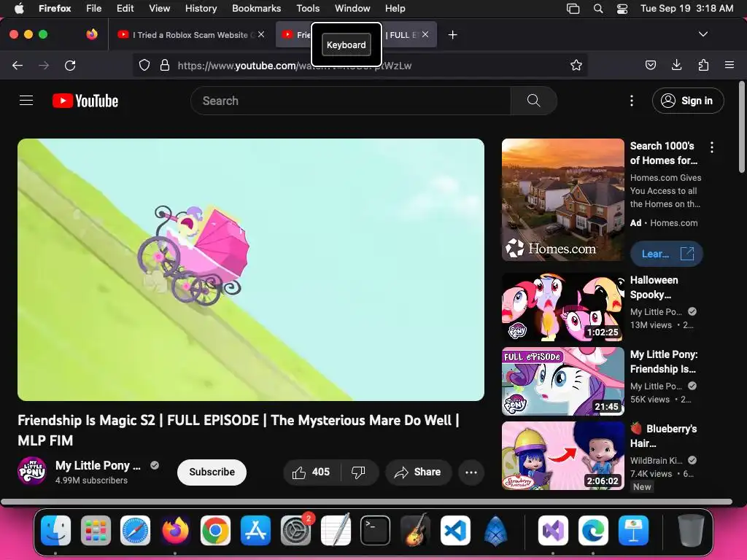This screenshot has width=747, height=560.
Task: Click the Subscribe button
Action: (x=212, y=472)
